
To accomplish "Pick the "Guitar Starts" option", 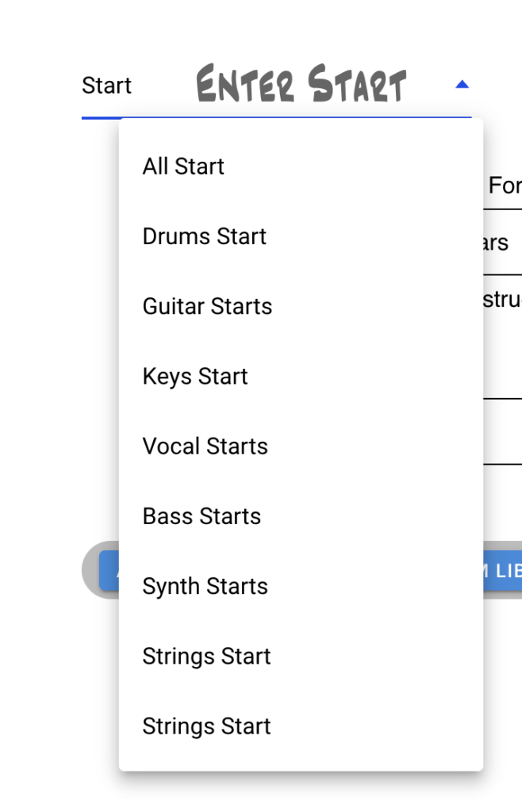I will [x=207, y=306].
